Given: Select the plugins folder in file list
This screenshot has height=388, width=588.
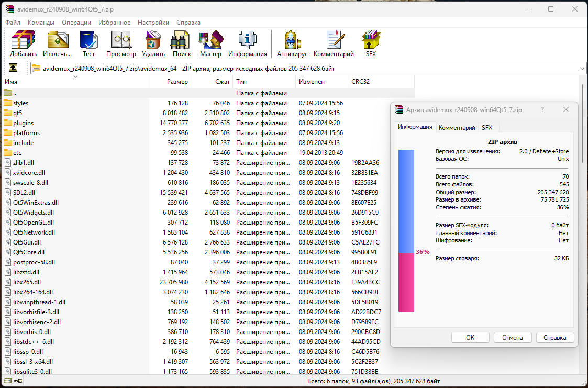Looking at the screenshot, I should 23,123.
